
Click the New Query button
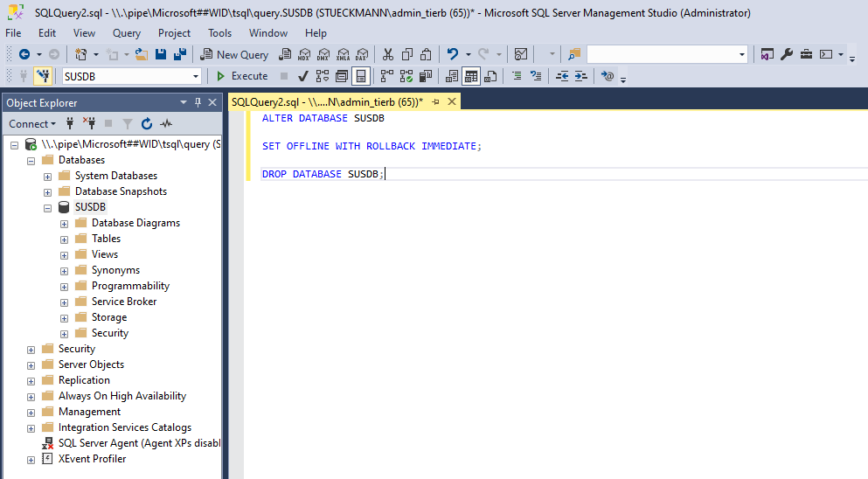[234, 54]
